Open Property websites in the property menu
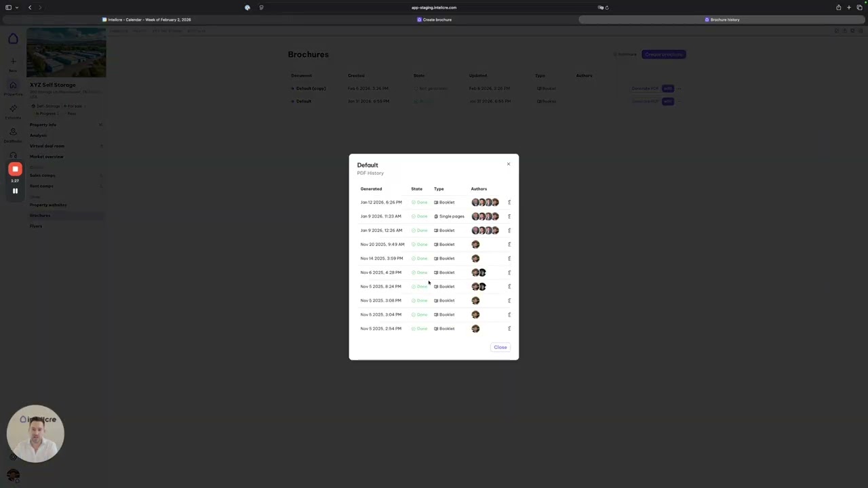This screenshot has height=488, width=868. click(48, 205)
